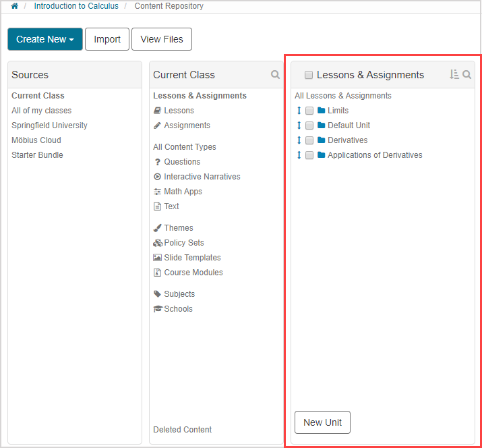Click the sort icon in Lessons & Assignments header

click(454, 75)
